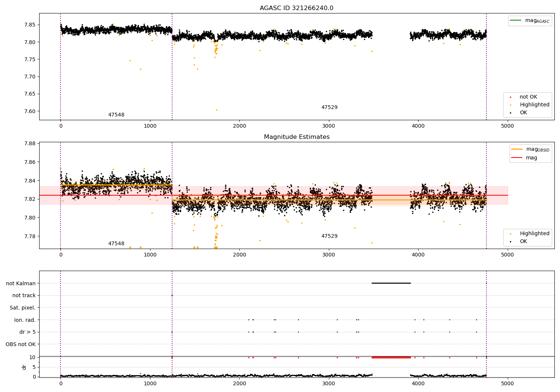Click the 'not Kalman' row label
This screenshot has height=392, width=560.
pos(21,283)
